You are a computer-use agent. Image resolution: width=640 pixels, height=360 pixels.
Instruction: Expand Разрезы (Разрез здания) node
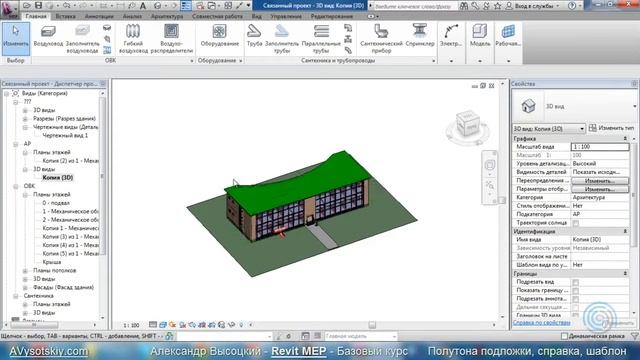coord(25,119)
